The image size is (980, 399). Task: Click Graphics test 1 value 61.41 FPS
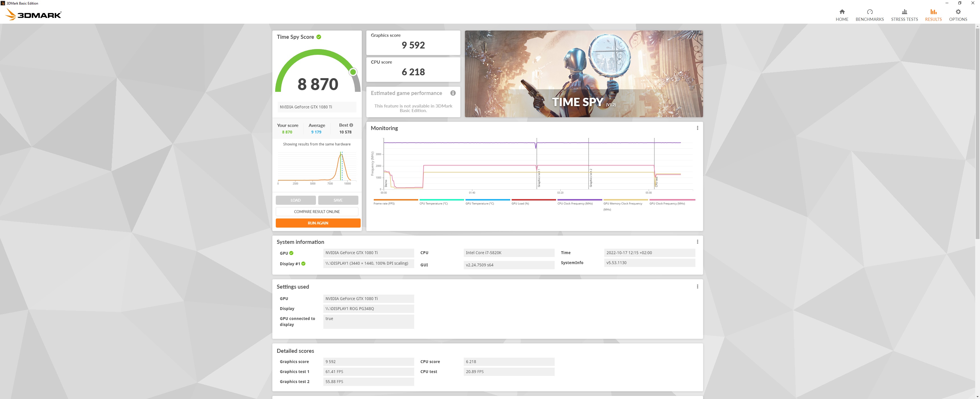pos(368,372)
